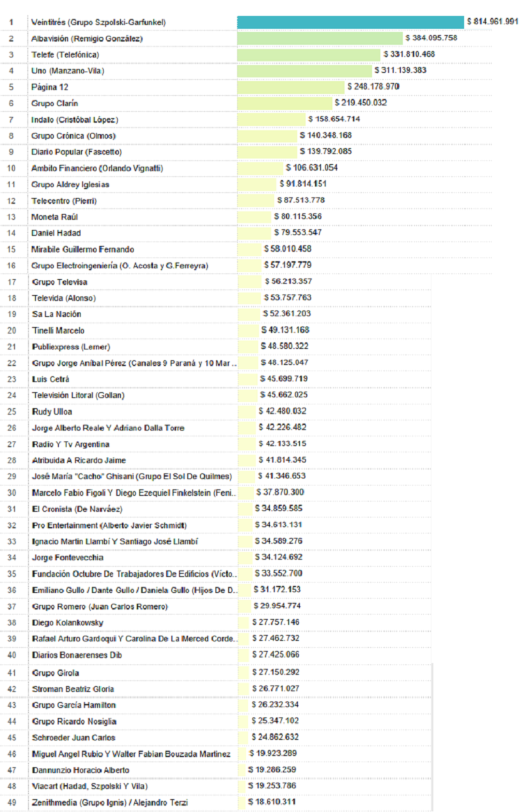Select 'Indalo (Cristóbal López)' label

(x=75, y=120)
